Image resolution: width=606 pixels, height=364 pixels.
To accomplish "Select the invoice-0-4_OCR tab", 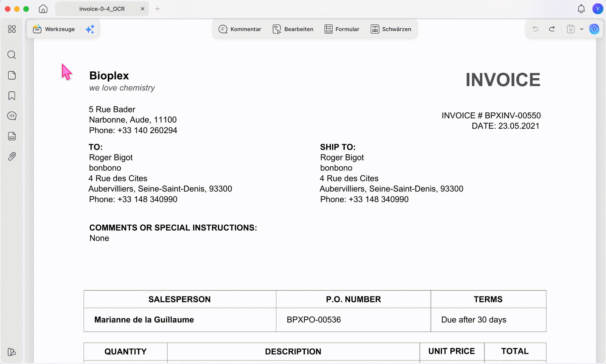I will click(x=102, y=9).
